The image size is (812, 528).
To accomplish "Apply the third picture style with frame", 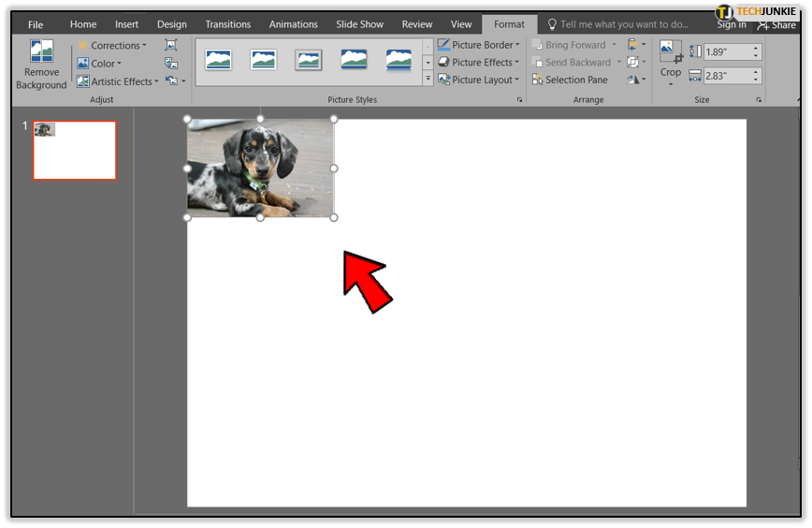I will click(x=309, y=60).
